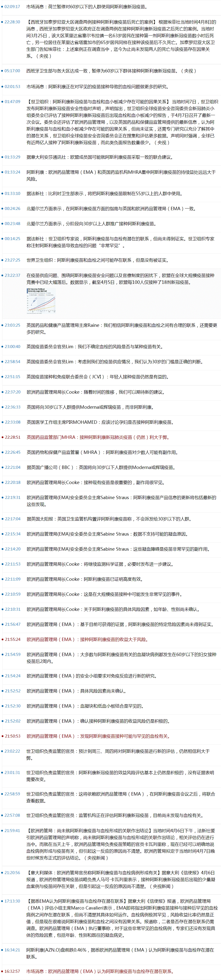Select the 22:36:33 Moderna或辉瑞疫苗 news item
Viewport: 221px width, 980px height.
(90, 407)
